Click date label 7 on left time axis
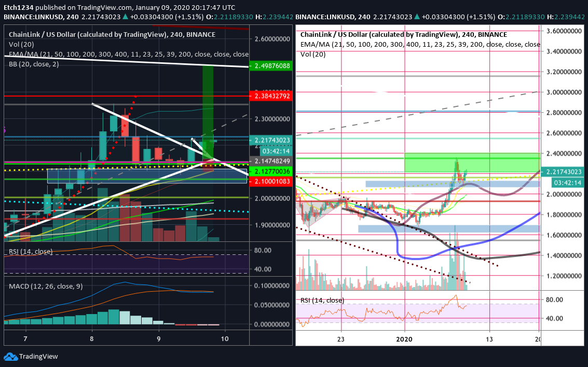 tap(25, 338)
